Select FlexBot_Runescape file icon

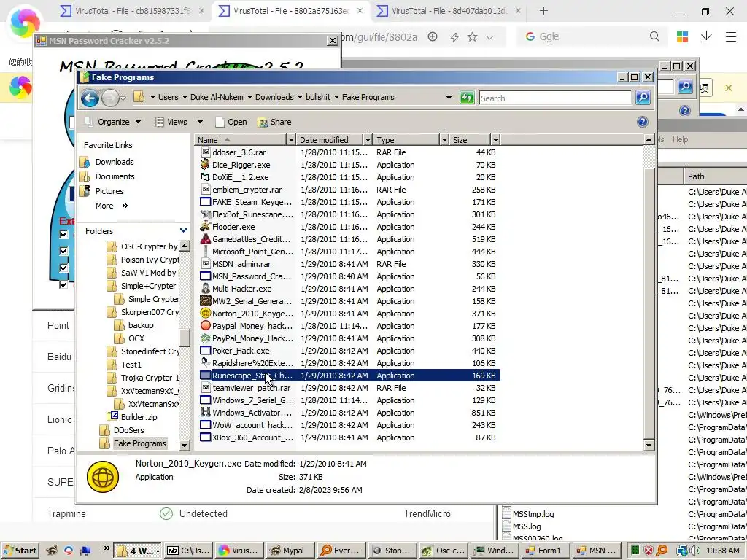pos(205,214)
